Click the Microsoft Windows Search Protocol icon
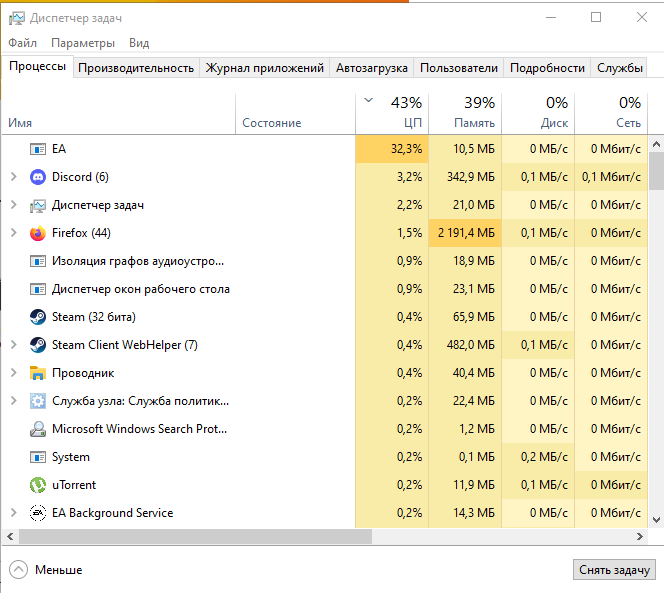This screenshot has width=664, height=593. pos(38,429)
